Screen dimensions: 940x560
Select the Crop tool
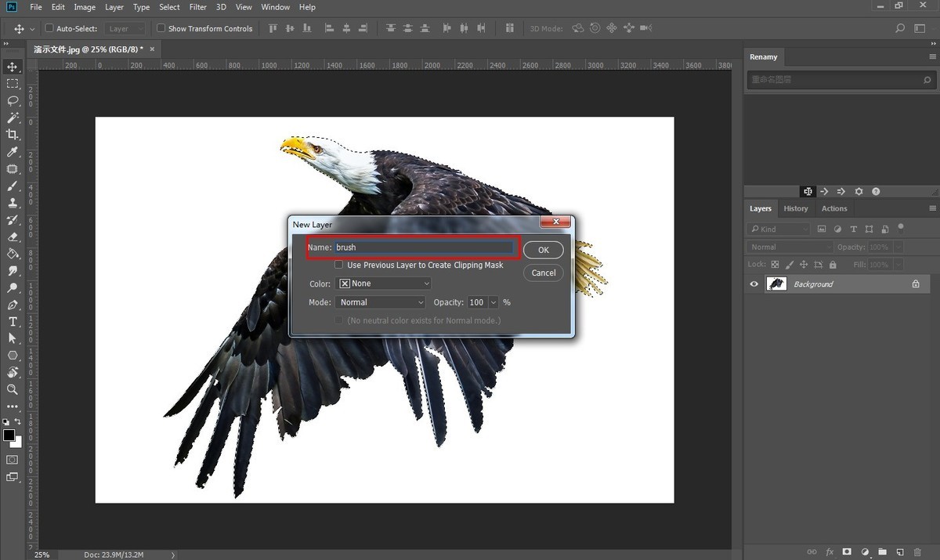[13, 135]
